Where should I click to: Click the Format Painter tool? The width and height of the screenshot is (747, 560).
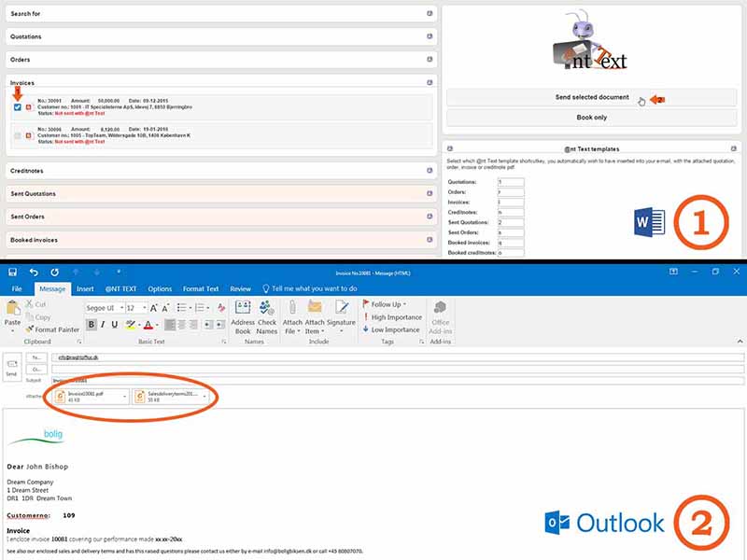(x=51, y=329)
